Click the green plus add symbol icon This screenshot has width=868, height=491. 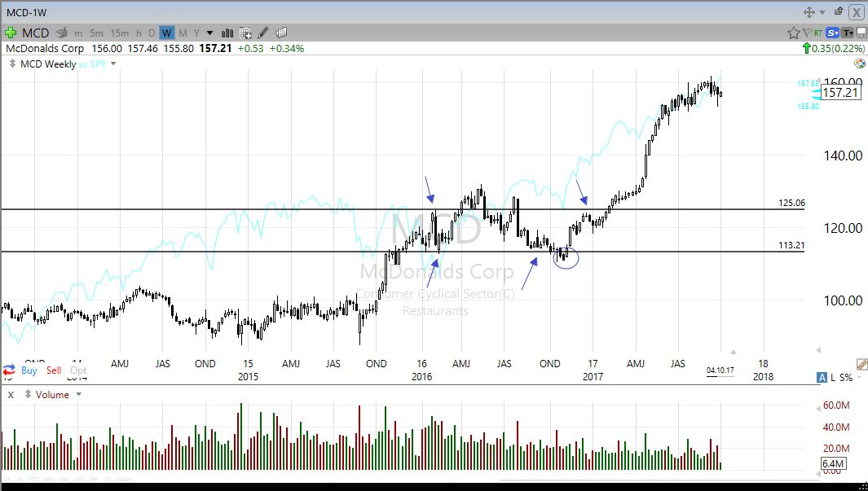(x=11, y=33)
